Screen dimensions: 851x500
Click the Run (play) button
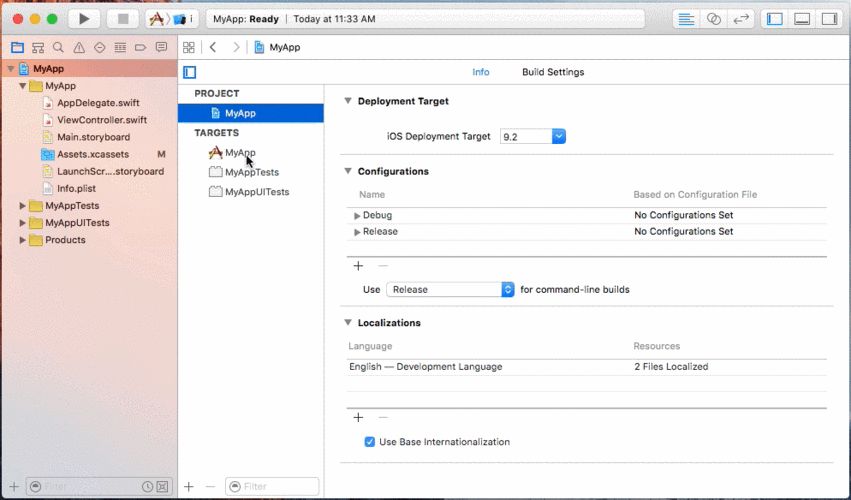coord(84,18)
